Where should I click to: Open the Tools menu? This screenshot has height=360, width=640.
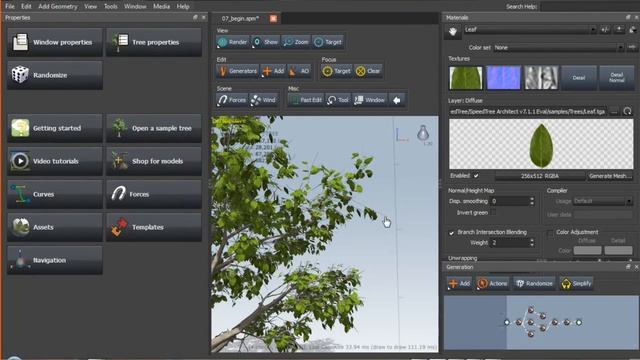coord(111,7)
